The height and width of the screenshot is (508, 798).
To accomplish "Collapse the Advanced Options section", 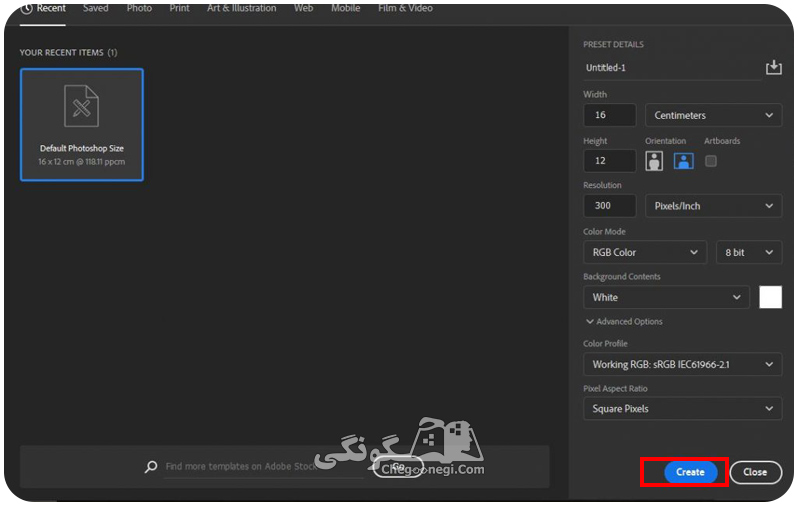I will [624, 321].
